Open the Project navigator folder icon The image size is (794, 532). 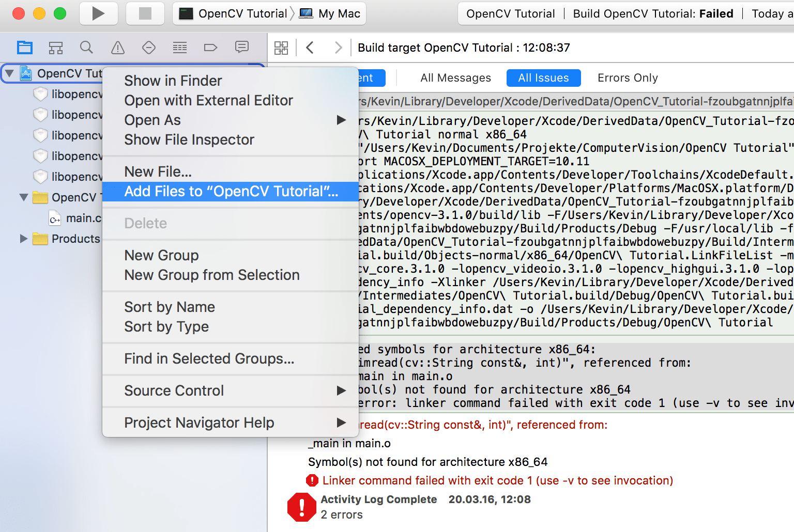24,47
